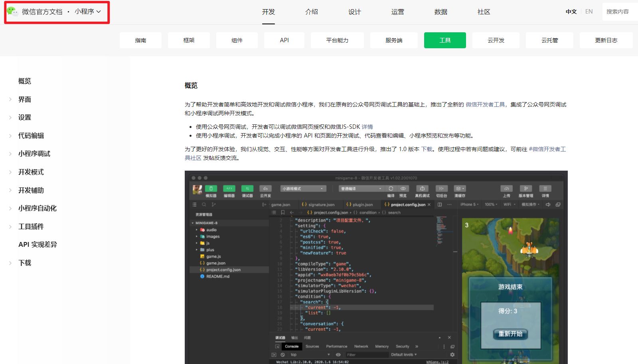This screenshot has height=364, width=638.
Task: Switch to the 介绍 top navigation tab
Action: pos(312,12)
